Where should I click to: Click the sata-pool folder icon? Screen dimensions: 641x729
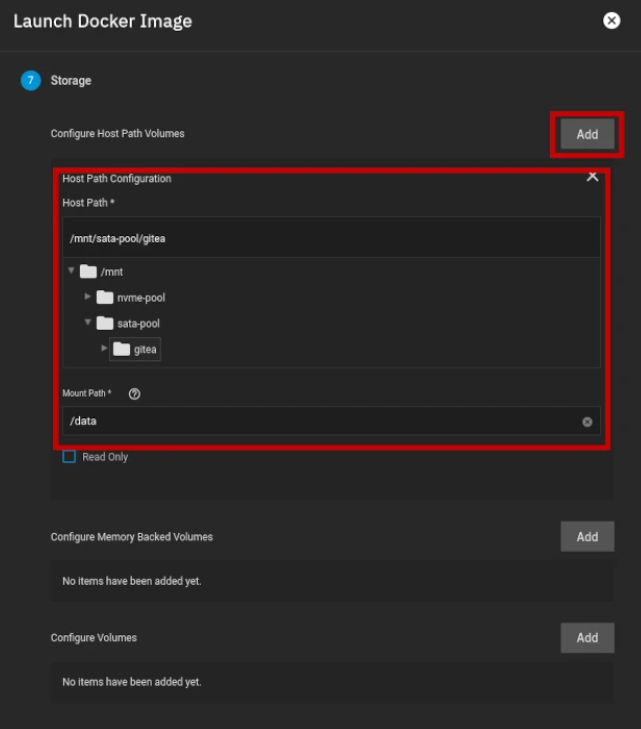click(105, 324)
